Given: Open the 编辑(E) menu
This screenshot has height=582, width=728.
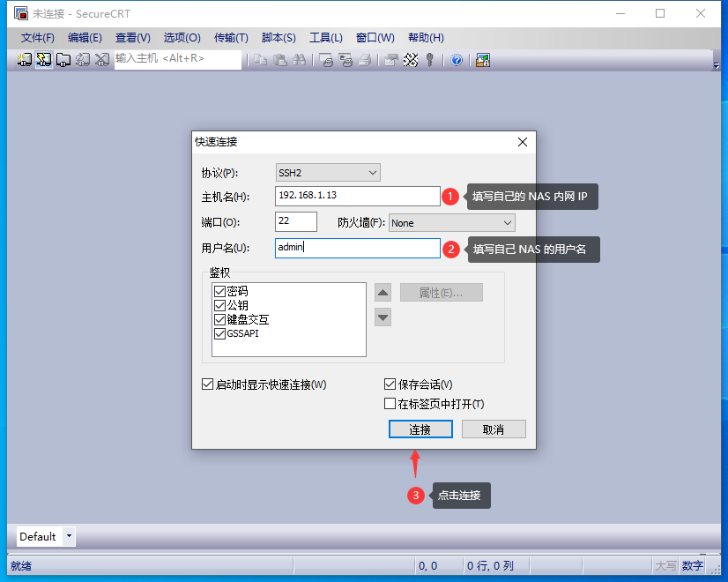Looking at the screenshot, I should [x=85, y=38].
